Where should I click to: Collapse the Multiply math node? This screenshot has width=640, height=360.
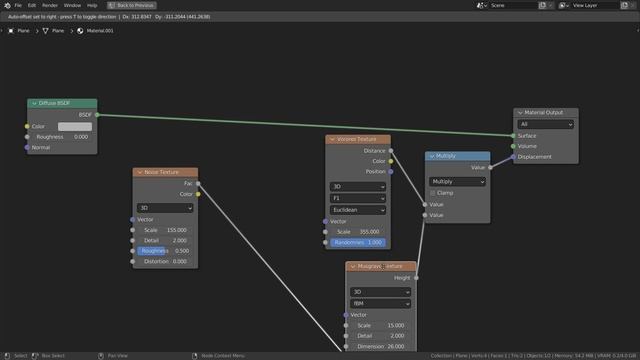[x=432, y=156]
